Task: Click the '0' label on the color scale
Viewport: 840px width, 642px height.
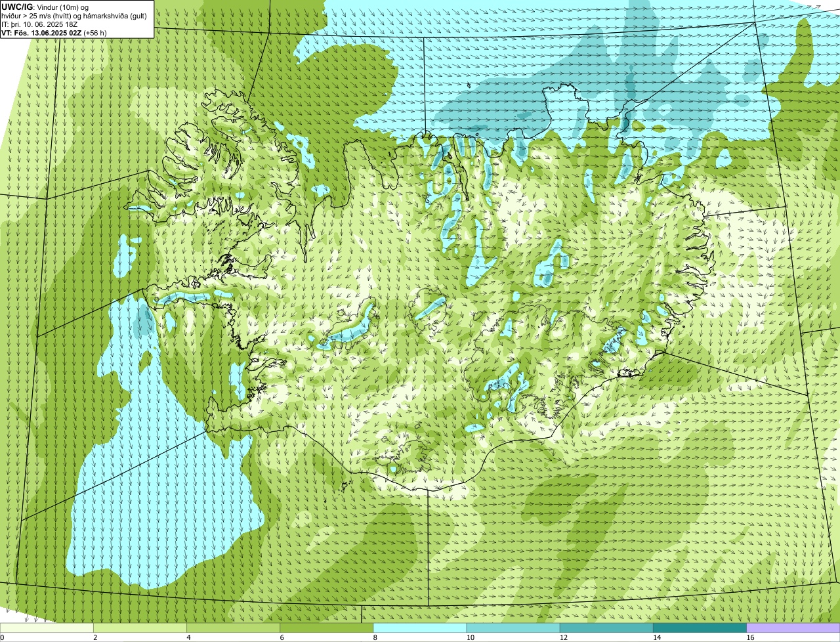Action: point(3,637)
